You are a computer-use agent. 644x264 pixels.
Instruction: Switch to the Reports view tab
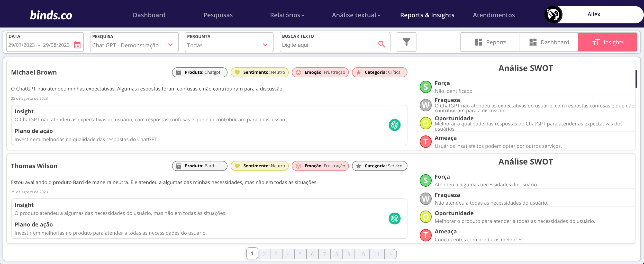coord(490,42)
